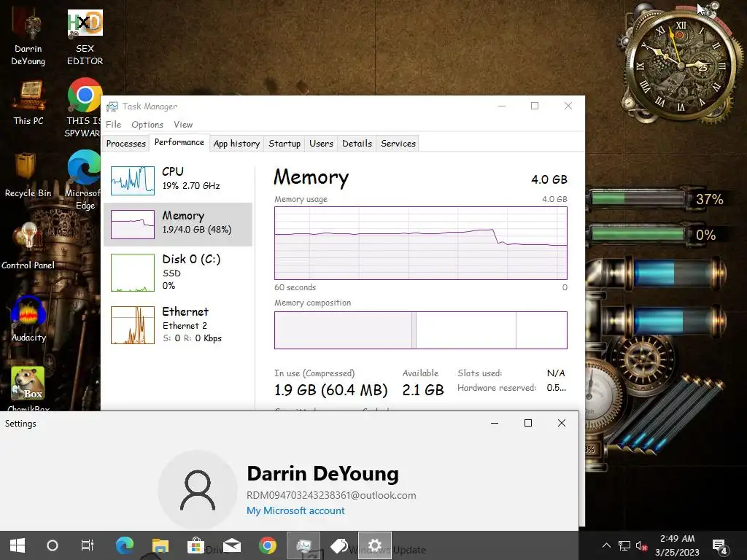747x560 pixels.
Task: Open File Explorer from the taskbar
Action: pyautogui.click(x=160, y=545)
